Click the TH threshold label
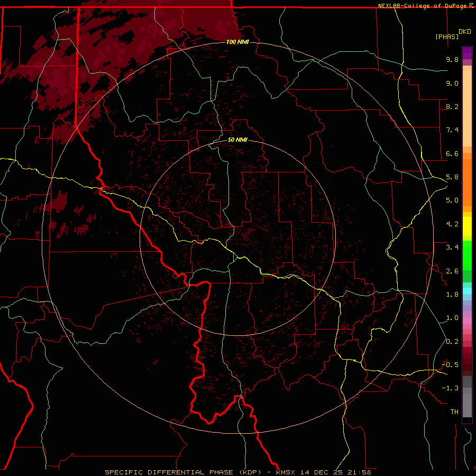The width and height of the screenshot is (476, 476). point(454,412)
